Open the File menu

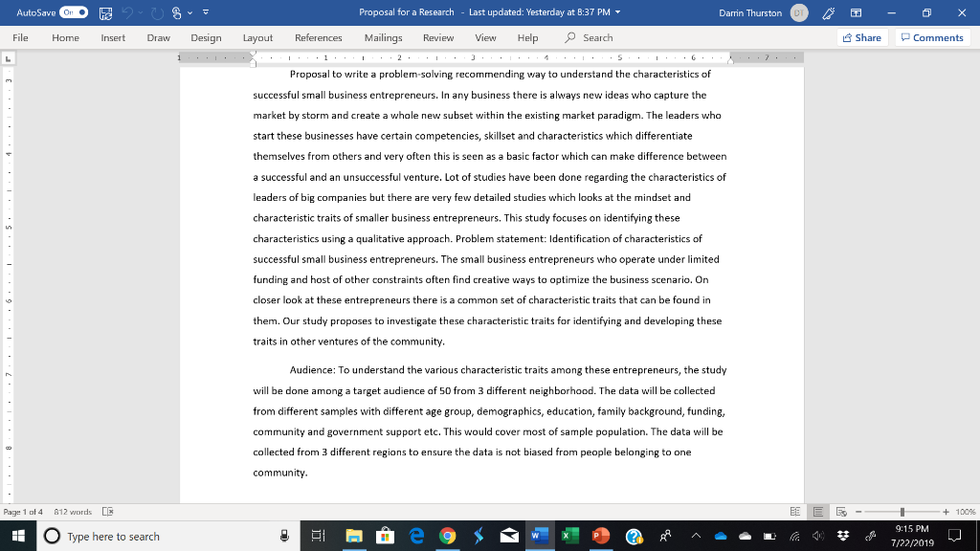coord(18,37)
